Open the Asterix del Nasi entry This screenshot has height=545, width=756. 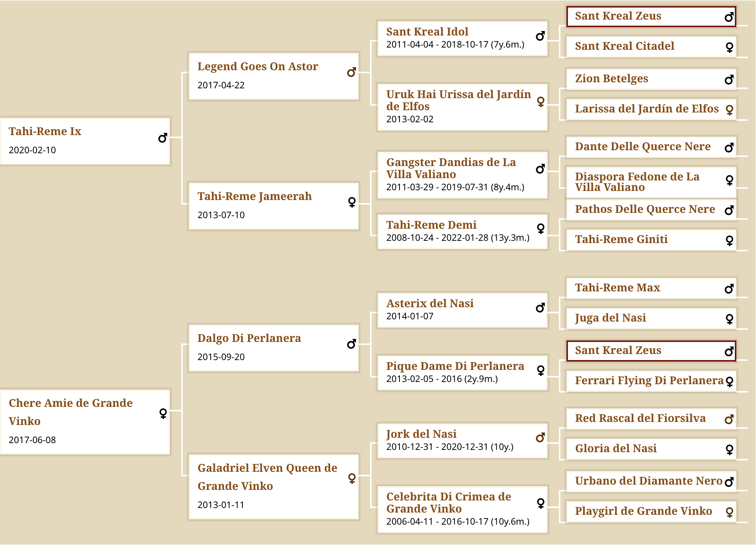pos(430,303)
